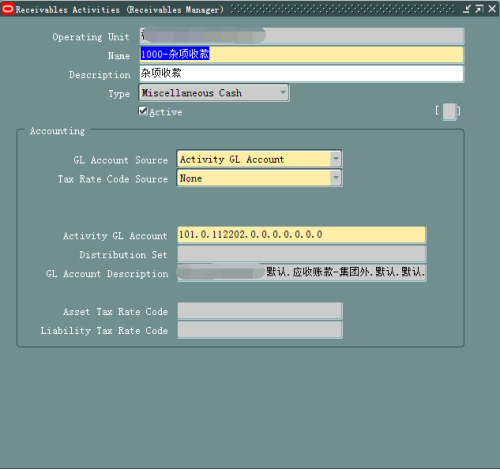
Task: Click the Oracle logo icon in title bar
Action: click(8, 9)
